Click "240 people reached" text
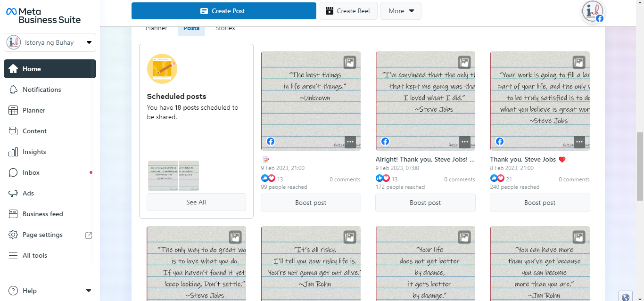644x301 pixels. (x=515, y=187)
